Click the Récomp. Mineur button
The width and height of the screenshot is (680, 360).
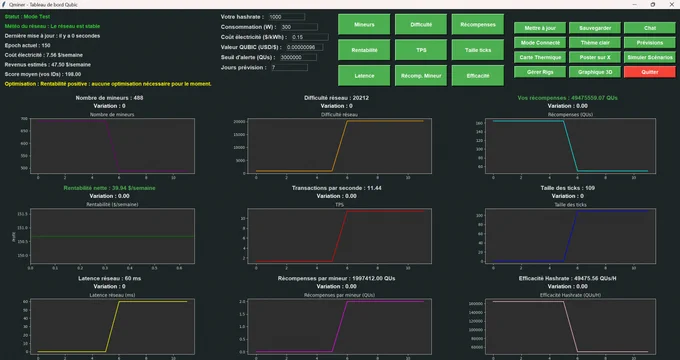(x=421, y=75)
